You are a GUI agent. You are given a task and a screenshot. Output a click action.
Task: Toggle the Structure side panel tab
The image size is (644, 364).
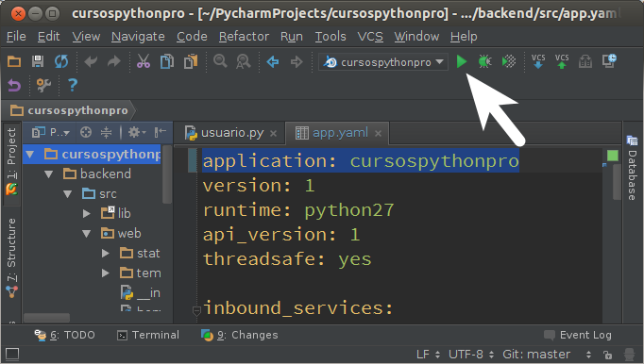tap(11, 257)
